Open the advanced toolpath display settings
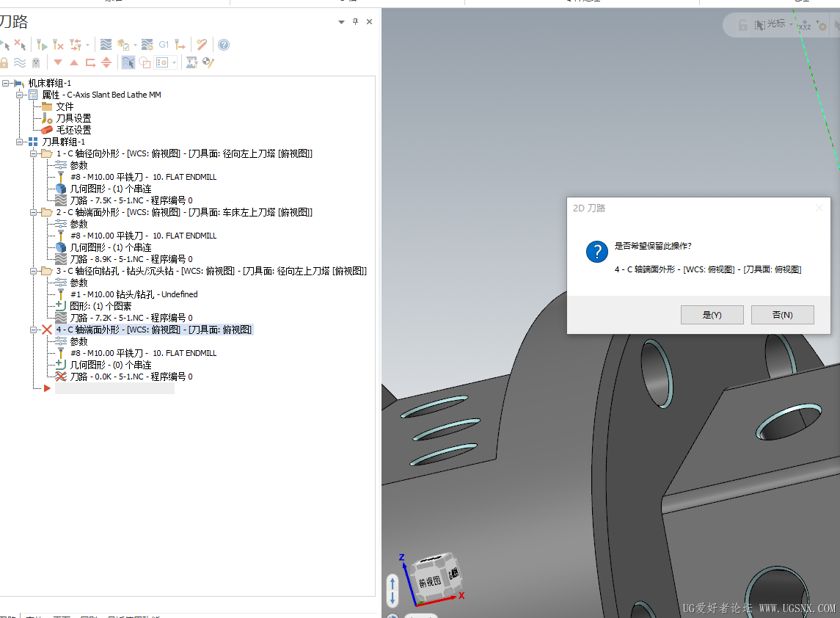Image resolution: width=840 pixels, height=618 pixels. [162, 62]
